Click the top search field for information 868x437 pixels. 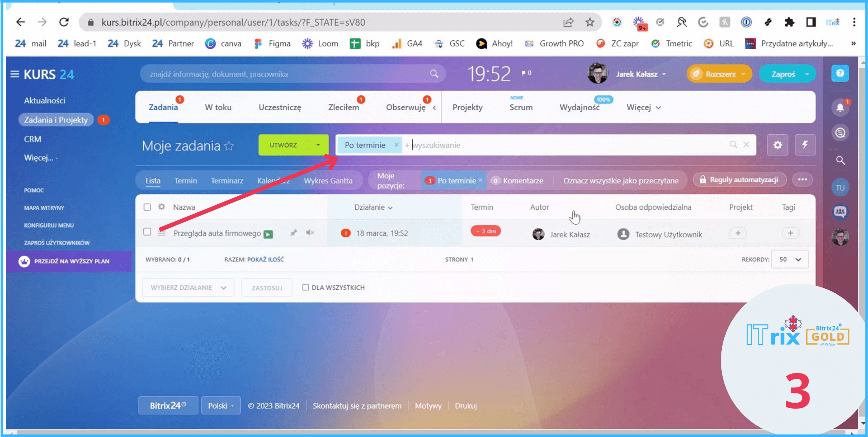pyautogui.click(x=288, y=74)
